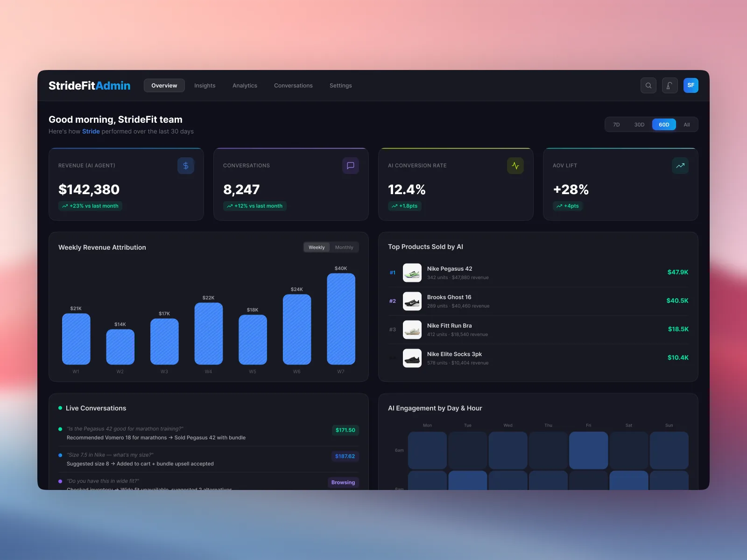This screenshot has height=560, width=747.
Task: Click the "+4pts" AOV lift trend
Action: (568, 206)
